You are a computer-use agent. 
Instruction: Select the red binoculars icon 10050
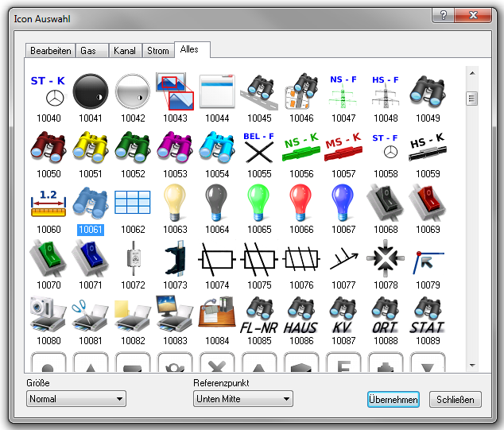coord(48,147)
